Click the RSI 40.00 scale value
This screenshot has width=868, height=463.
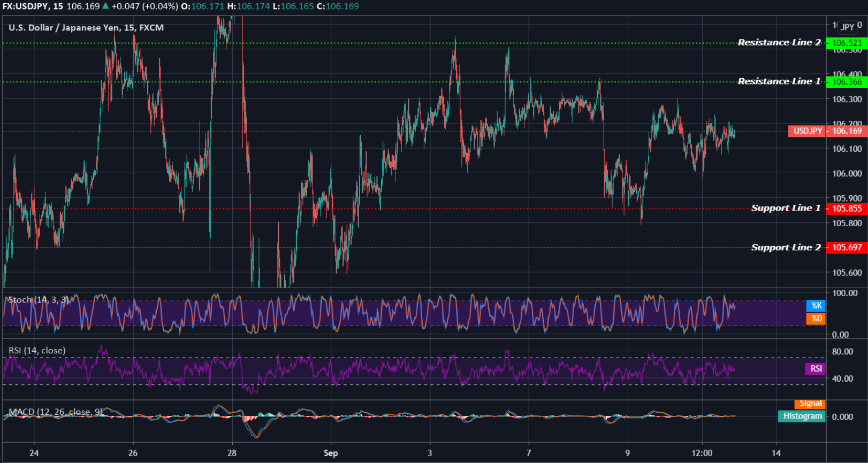click(842, 379)
